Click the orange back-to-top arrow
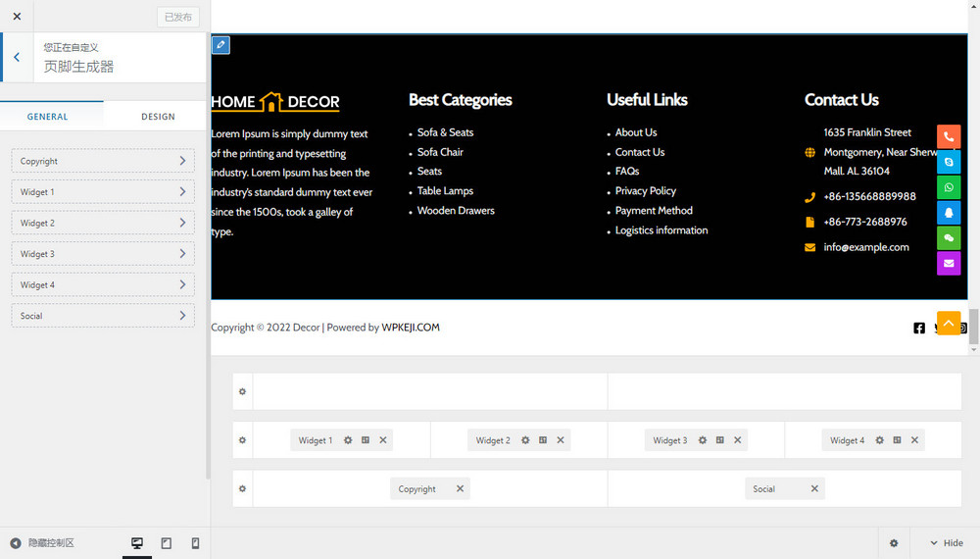This screenshot has height=559, width=980. coord(949,324)
